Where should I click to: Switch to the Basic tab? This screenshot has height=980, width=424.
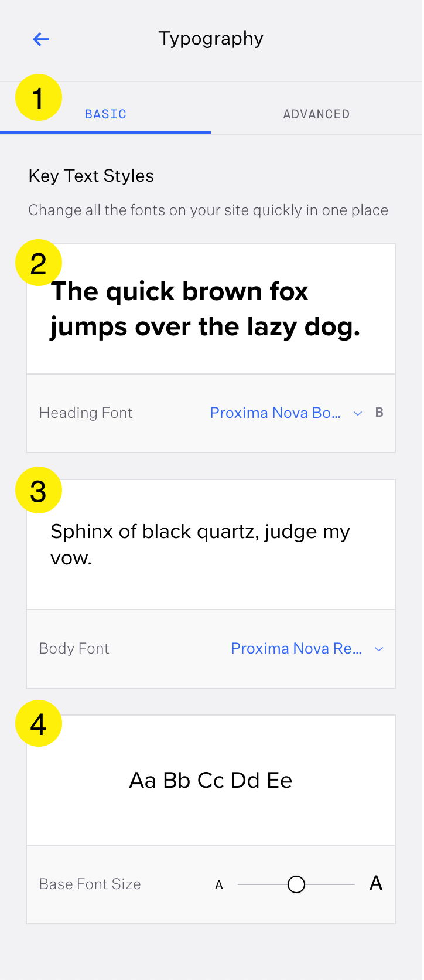[106, 114]
